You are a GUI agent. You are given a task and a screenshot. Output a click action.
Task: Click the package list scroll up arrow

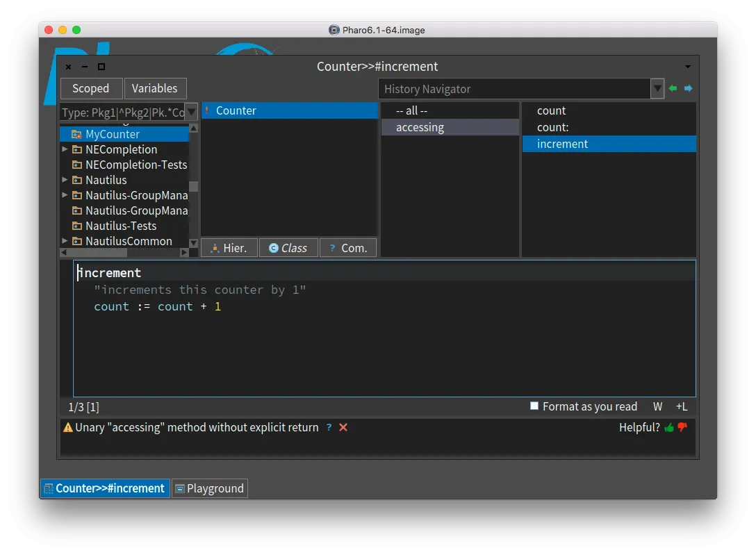193,128
